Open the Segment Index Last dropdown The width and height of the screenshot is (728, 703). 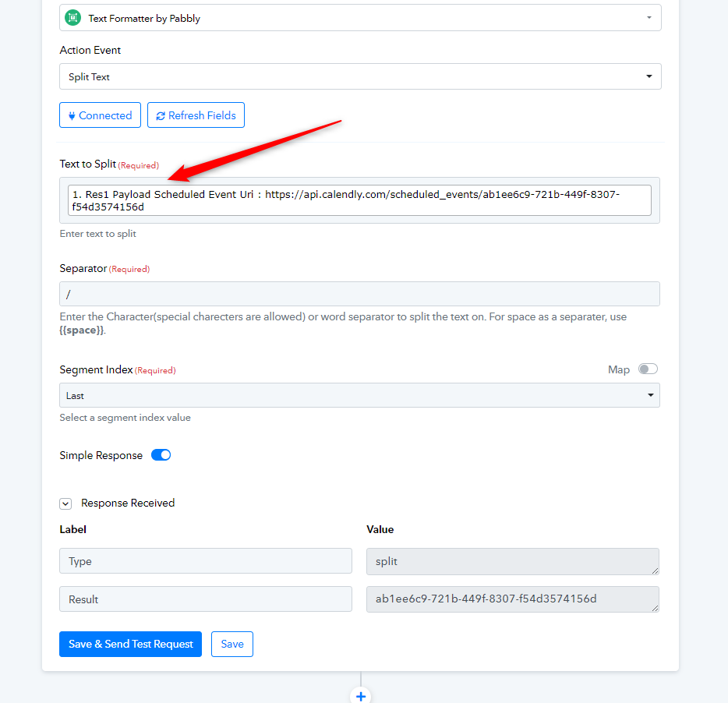point(359,396)
